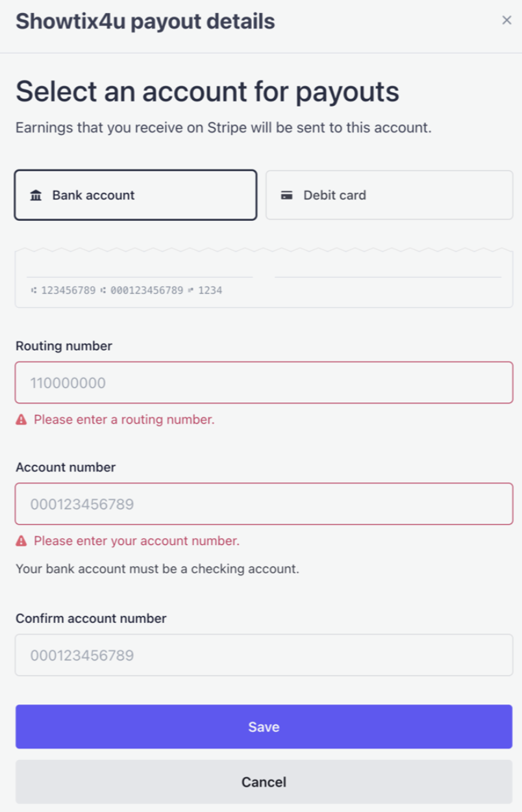Click the check routing digits 123456789

(68, 290)
